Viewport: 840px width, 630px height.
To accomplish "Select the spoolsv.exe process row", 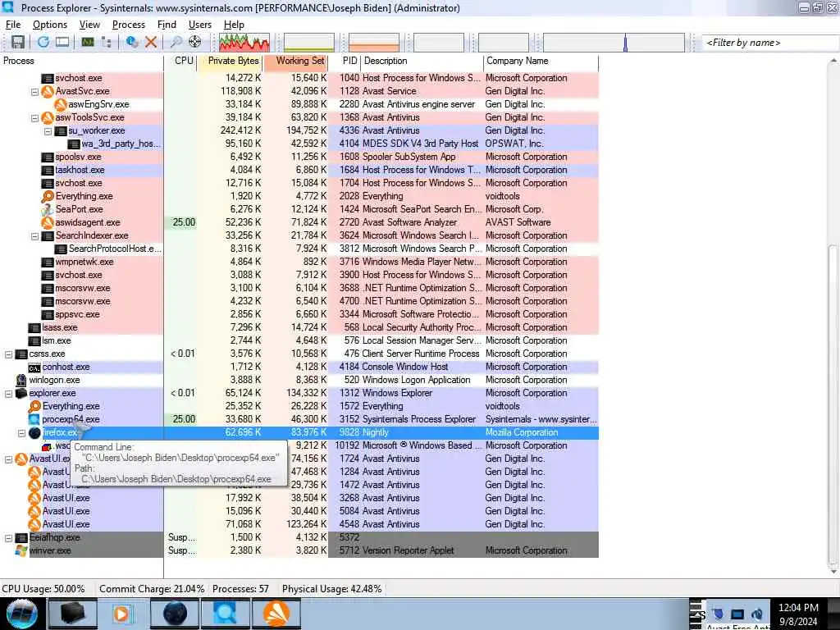I will coord(299,157).
